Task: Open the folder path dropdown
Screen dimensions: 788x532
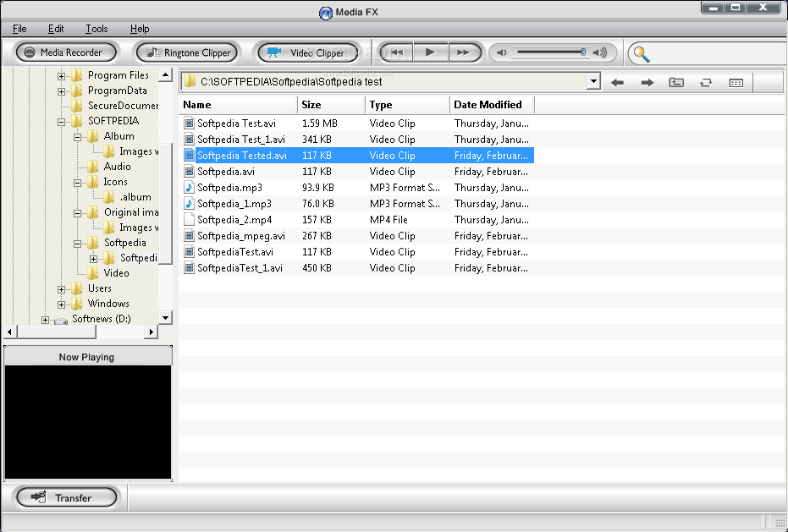Action: point(593,82)
